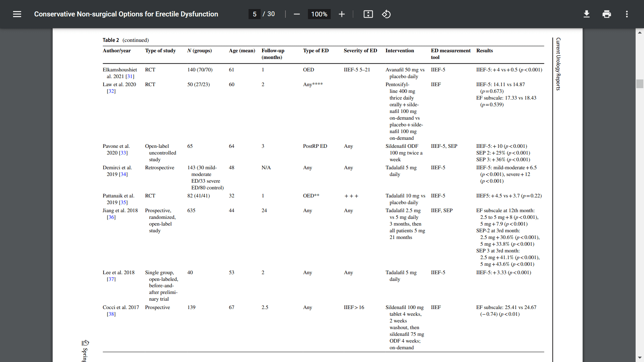Click the 'N (groups)' column header
644x362 pixels.
tap(200, 51)
